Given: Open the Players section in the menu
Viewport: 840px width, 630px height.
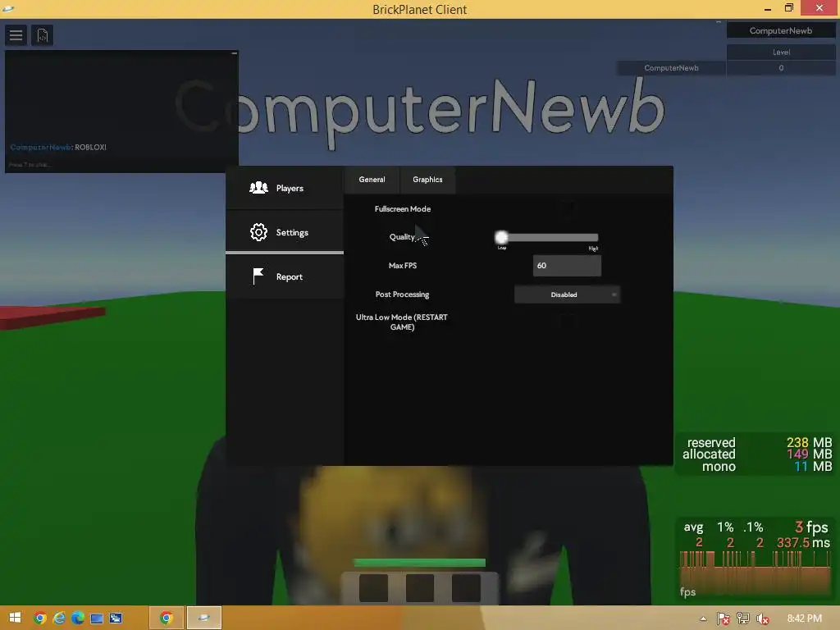Looking at the screenshot, I should point(285,188).
